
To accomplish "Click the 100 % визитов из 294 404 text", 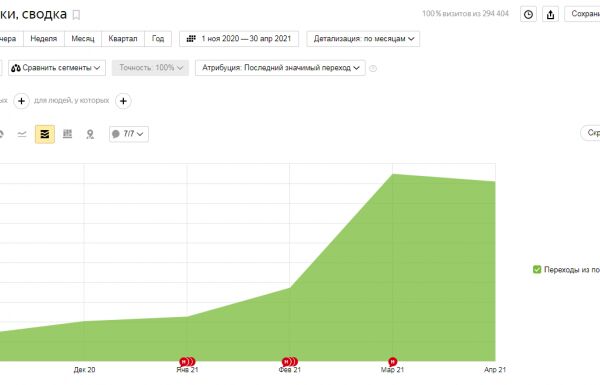I will tap(465, 13).
